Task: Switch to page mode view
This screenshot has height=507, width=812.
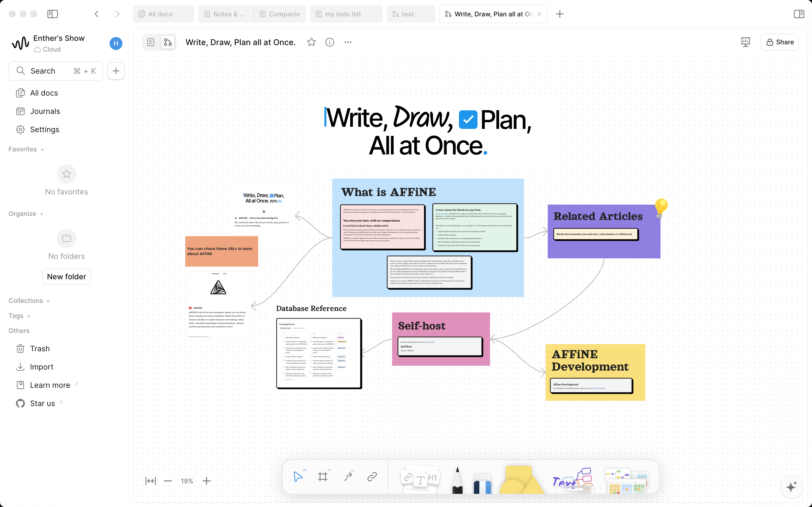Action: 151,42
